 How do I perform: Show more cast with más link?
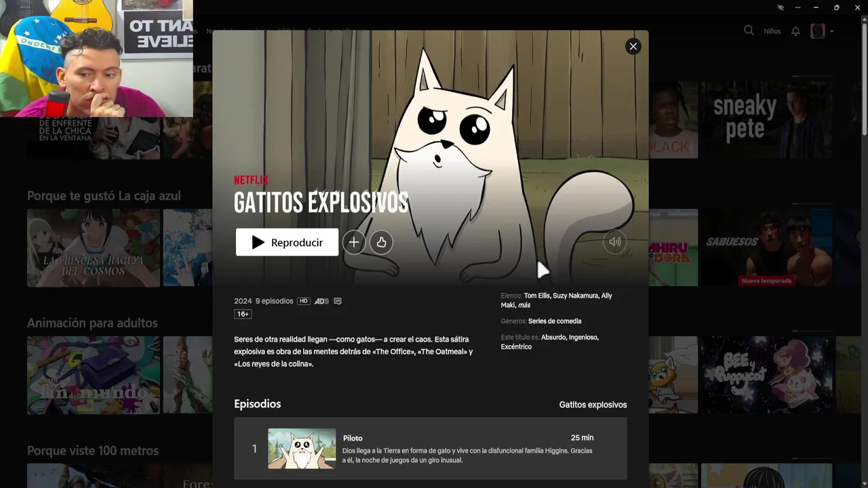coord(524,305)
